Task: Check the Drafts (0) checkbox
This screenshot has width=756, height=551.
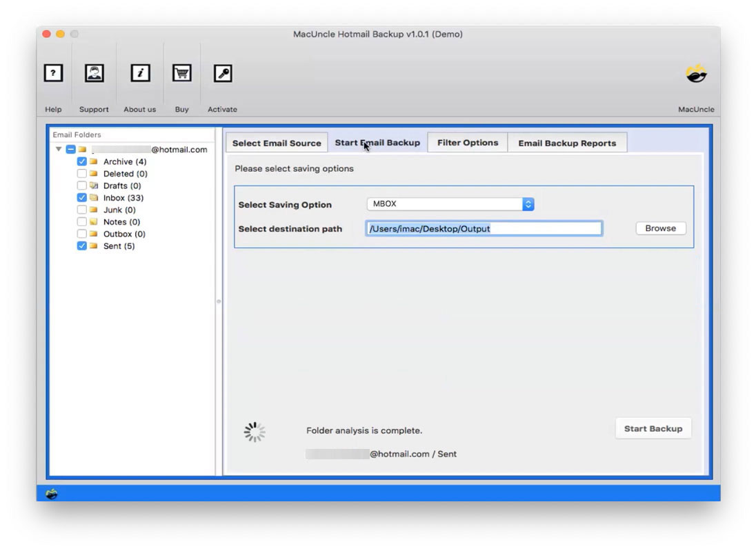Action: tap(82, 186)
